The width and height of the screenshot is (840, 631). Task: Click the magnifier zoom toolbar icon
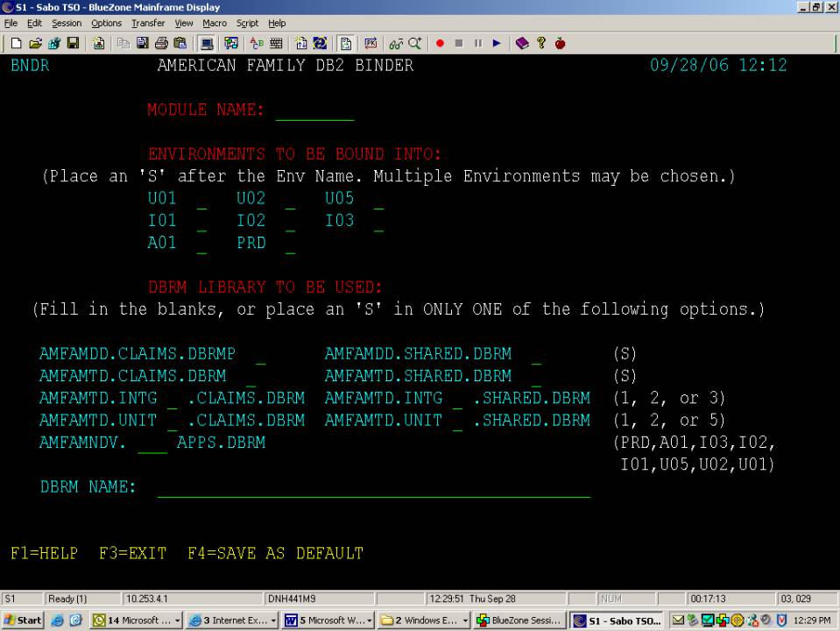[x=414, y=44]
